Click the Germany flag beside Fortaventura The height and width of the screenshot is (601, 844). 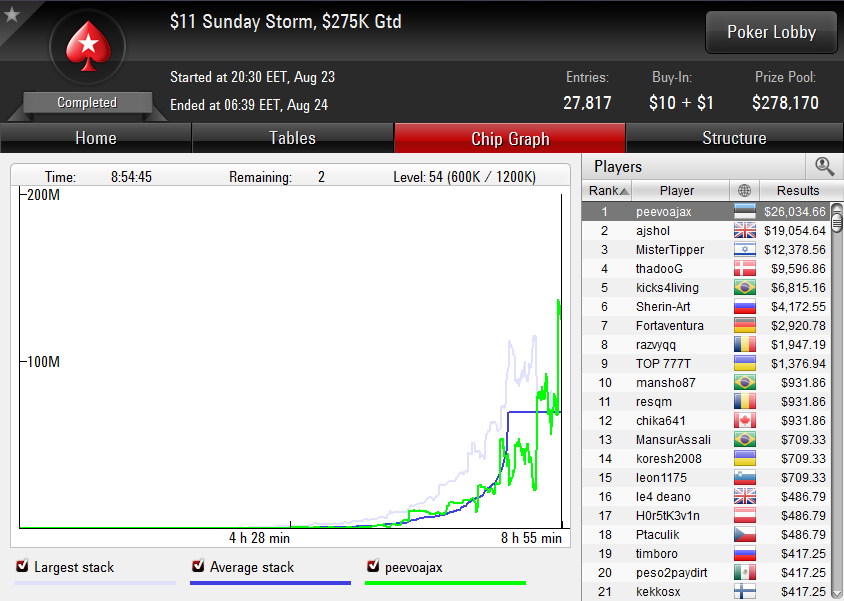point(745,326)
